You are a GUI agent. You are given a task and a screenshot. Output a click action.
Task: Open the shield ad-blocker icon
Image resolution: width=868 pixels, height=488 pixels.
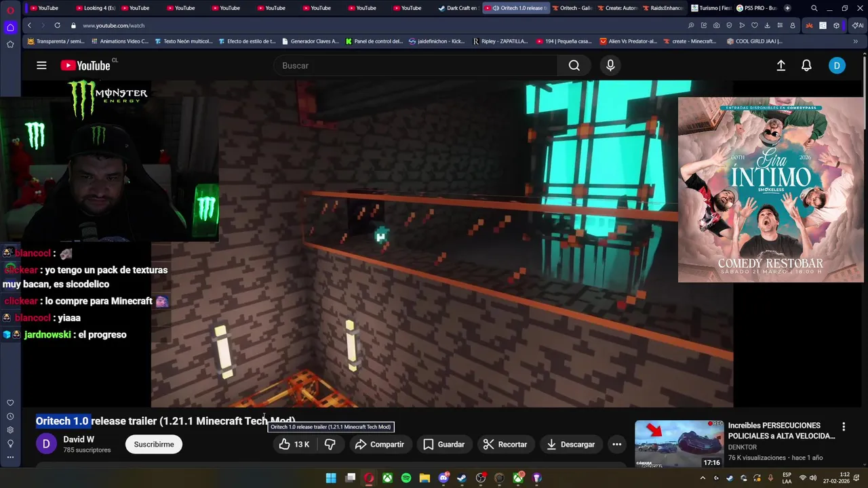(x=729, y=25)
